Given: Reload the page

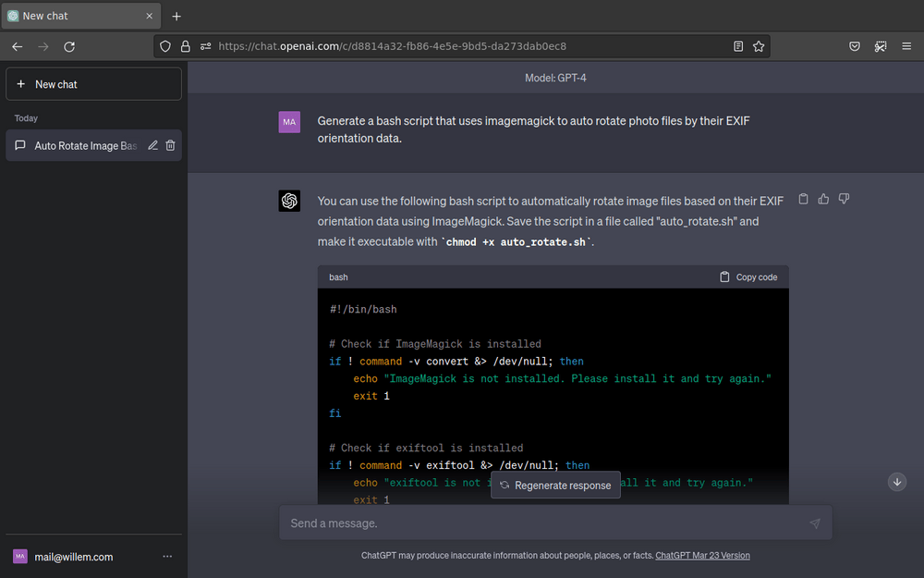Looking at the screenshot, I should [x=69, y=45].
